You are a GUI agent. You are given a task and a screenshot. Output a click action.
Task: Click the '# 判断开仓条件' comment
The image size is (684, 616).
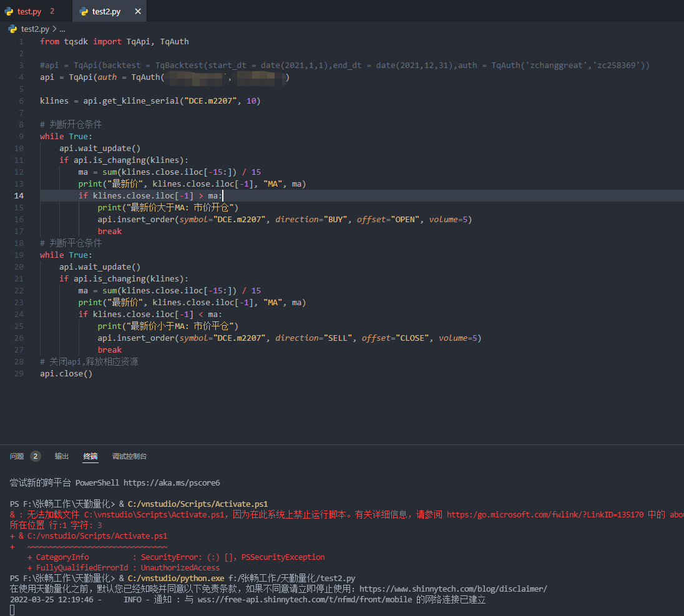coord(71,125)
